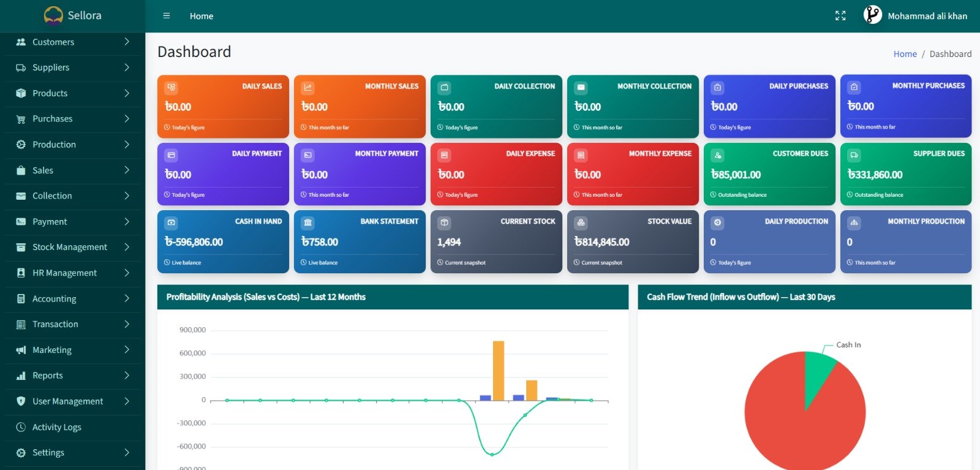This screenshot has width=980, height=470.
Task: Click the Customer Dues person icon
Action: pos(718,155)
